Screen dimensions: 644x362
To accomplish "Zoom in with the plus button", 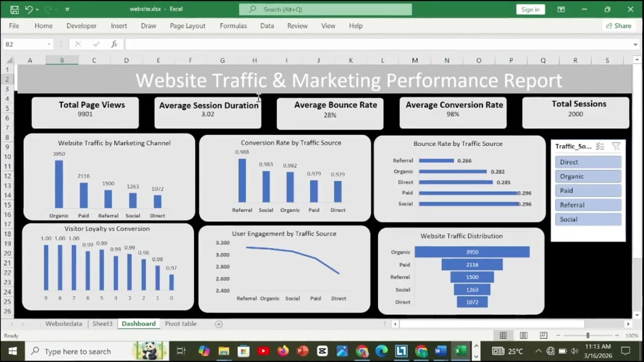I will [617, 335].
